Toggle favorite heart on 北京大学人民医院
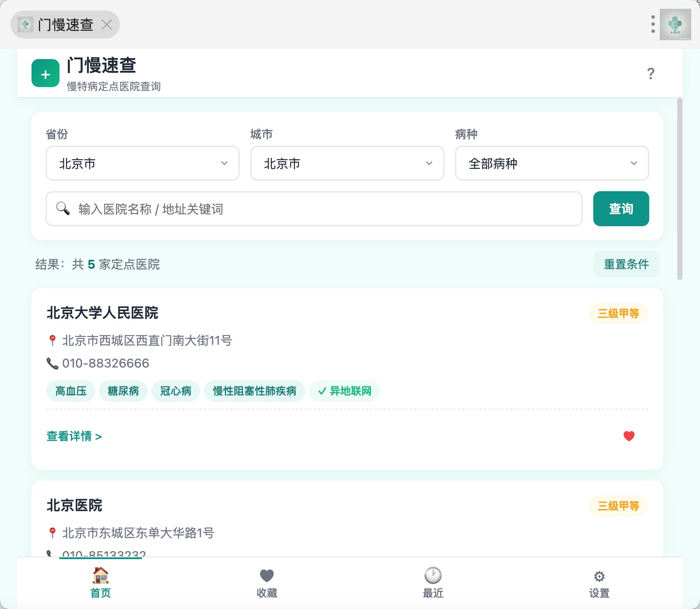 629,436
